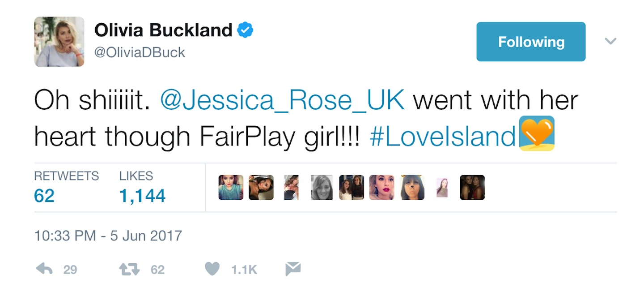Open the @Jessica_Rose_UK mention
This screenshot has width=644, height=300.
[x=282, y=101]
